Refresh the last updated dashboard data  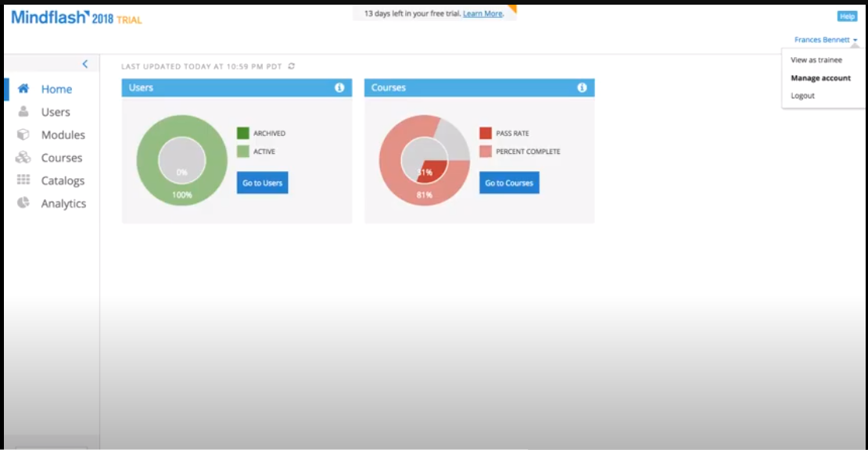pos(291,66)
